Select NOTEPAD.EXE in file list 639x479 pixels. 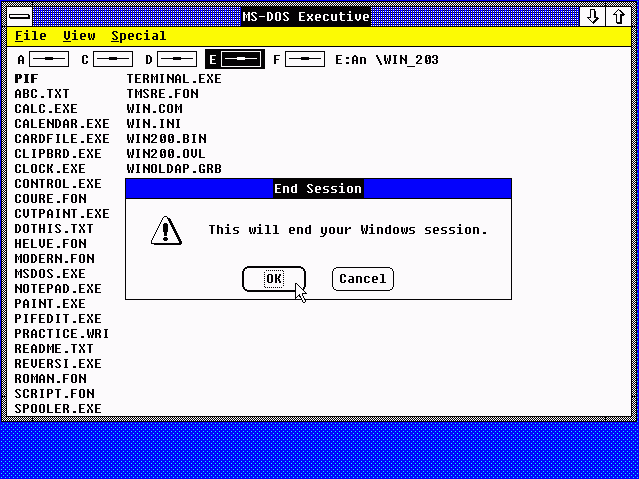click(57, 288)
